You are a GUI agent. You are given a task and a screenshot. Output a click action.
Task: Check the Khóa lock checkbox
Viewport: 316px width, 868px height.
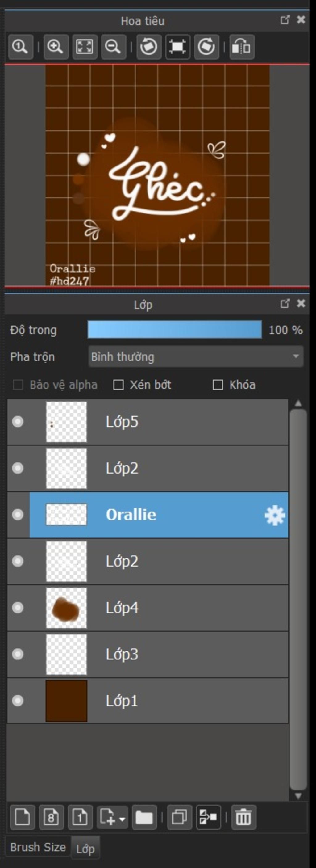pyautogui.click(x=218, y=385)
